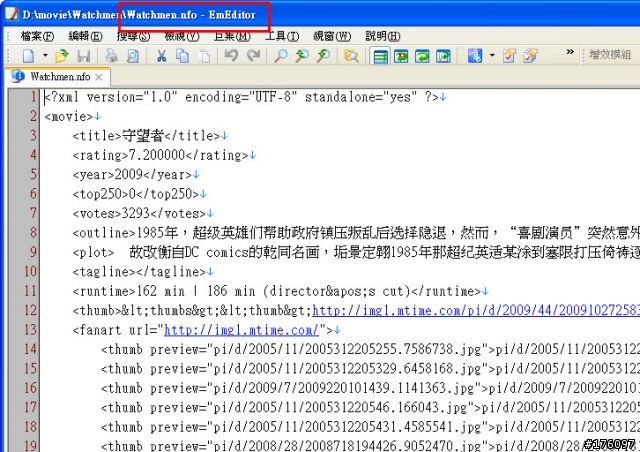This screenshot has width=640, height=452.
Task: Open the 檢視(V) menu
Action: (182, 36)
